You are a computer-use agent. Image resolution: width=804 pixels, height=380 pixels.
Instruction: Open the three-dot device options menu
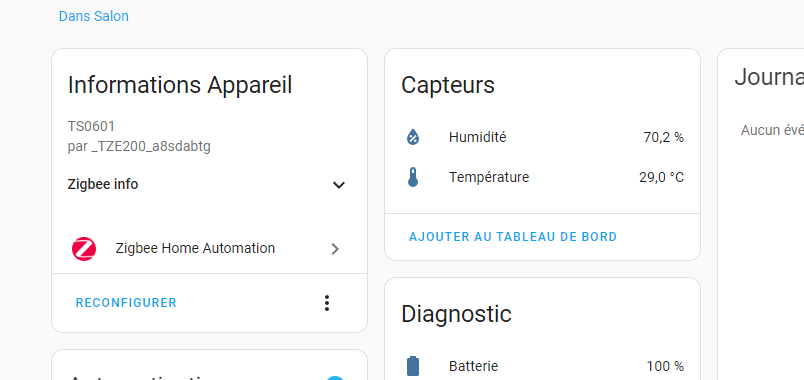coord(327,303)
